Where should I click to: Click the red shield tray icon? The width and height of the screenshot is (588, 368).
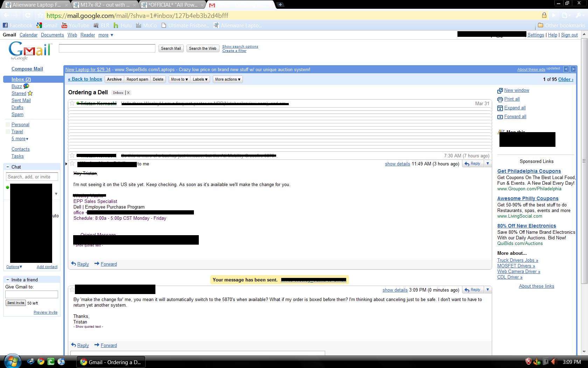click(528, 362)
